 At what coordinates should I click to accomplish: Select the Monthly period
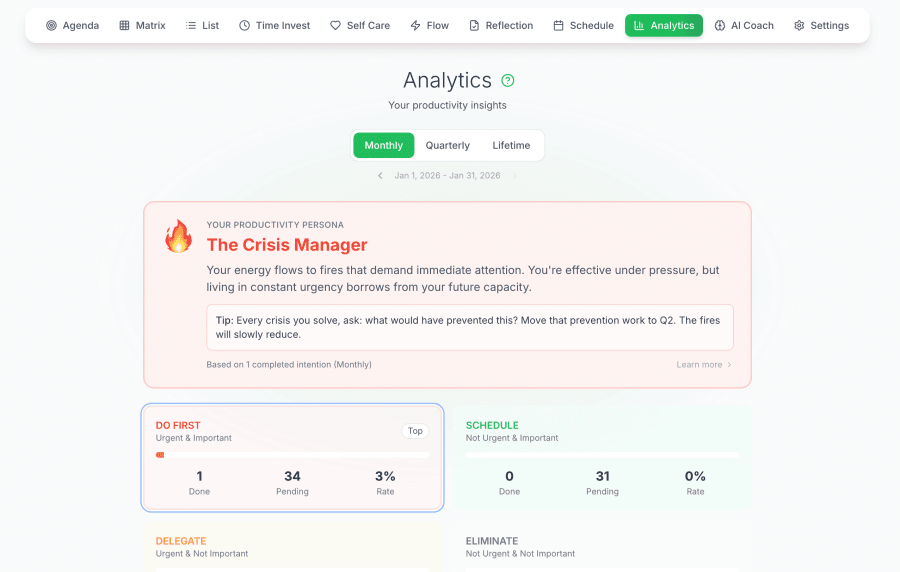coord(383,145)
